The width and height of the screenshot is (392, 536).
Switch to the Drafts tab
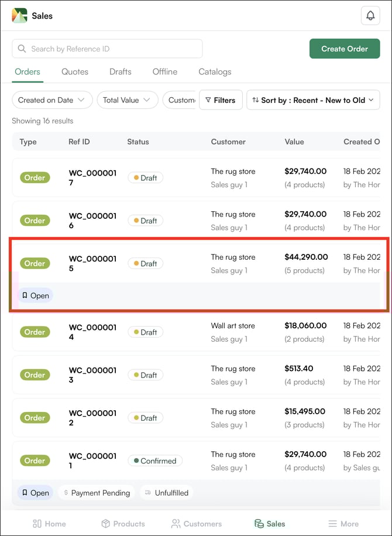[121, 72]
